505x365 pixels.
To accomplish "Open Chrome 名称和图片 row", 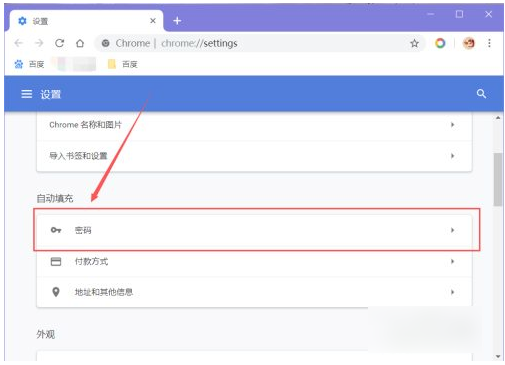I will [254, 125].
